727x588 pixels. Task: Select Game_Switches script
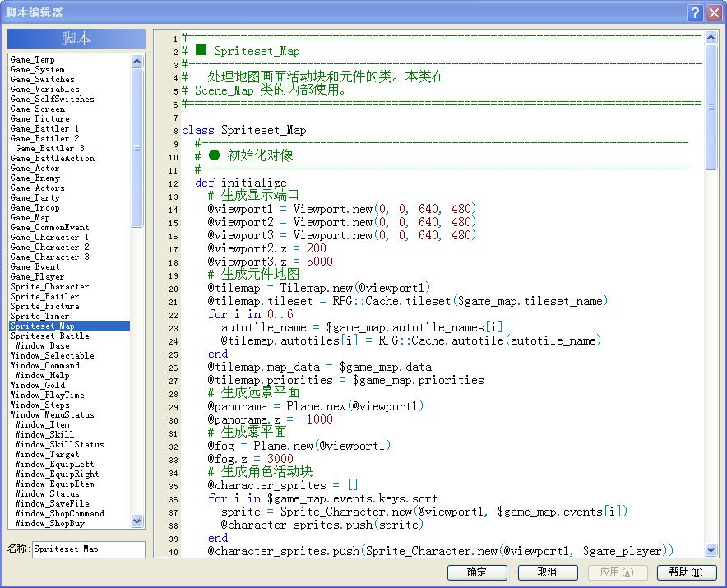(x=42, y=79)
